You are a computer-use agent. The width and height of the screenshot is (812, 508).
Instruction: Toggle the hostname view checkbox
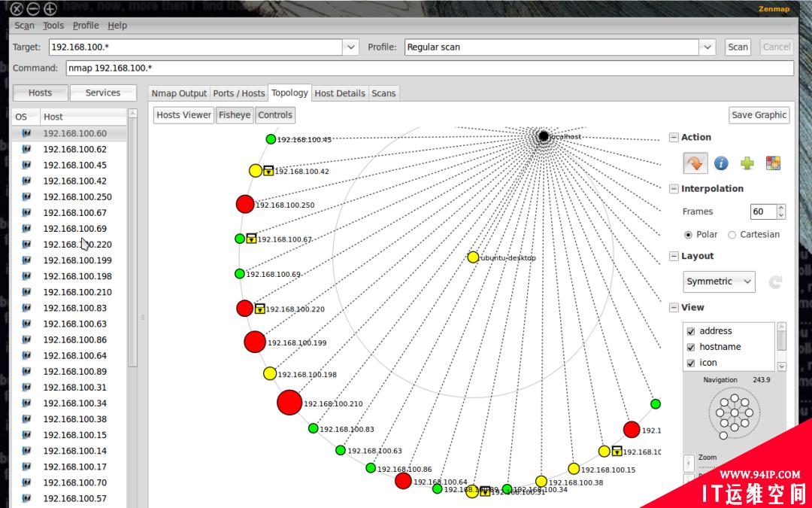click(x=690, y=347)
